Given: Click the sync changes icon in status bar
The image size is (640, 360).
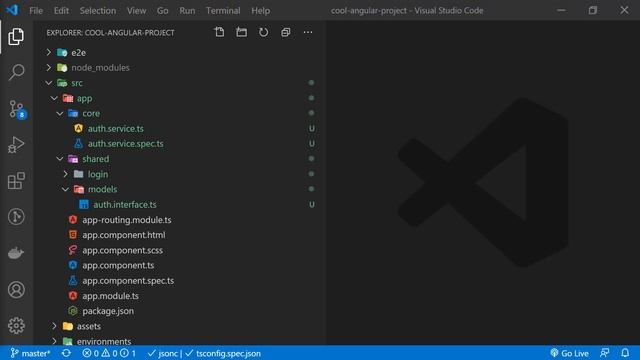Looking at the screenshot, I should pos(66,353).
